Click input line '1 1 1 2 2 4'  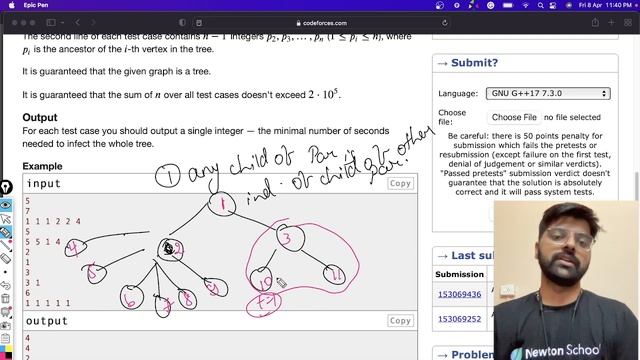click(53, 221)
